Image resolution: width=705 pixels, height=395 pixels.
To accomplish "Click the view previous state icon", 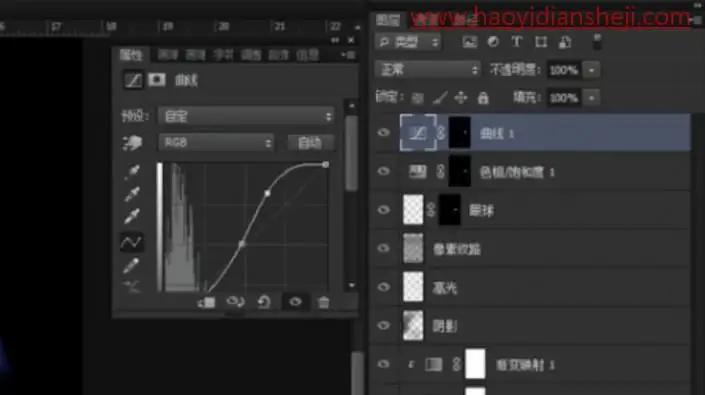I will (x=235, y=302).
